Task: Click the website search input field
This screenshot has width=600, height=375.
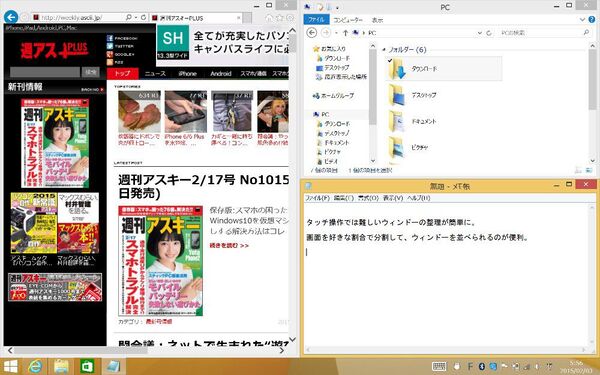Action: [x=45, y=72]
